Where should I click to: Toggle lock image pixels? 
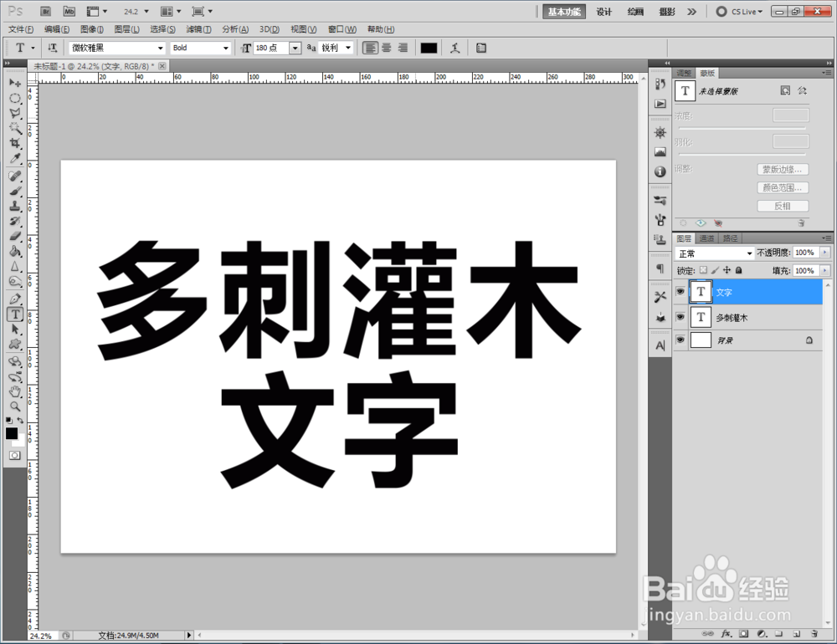(716, 270)
